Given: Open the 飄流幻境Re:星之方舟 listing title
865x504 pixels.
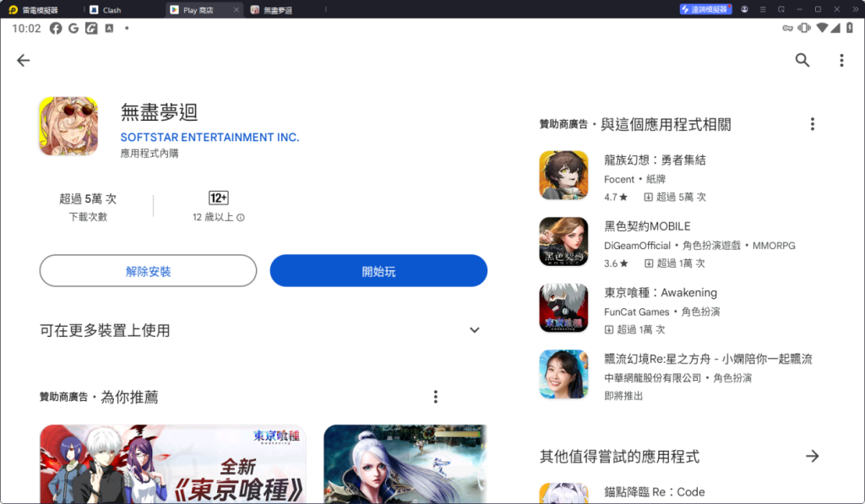Looking at the screenshot, I should tap(708, 359).
